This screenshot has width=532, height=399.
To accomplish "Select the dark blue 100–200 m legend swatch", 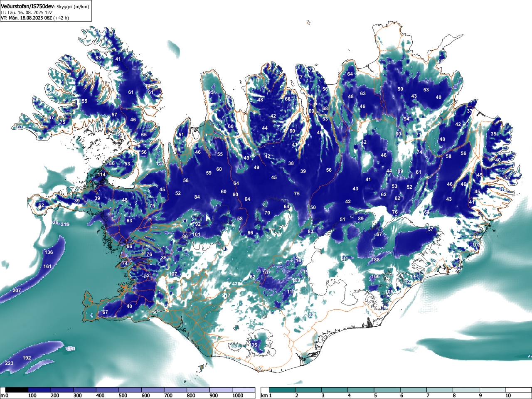I will point(39,390).
